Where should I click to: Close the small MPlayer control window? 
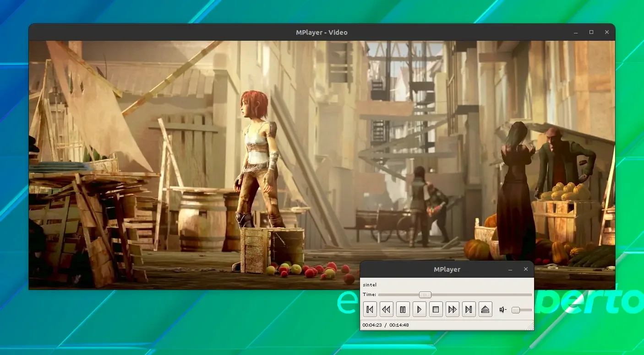click(526, 269)
